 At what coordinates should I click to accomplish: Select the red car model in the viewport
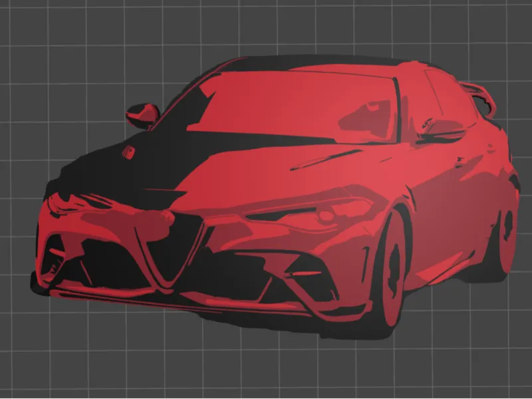pos(275,197)
